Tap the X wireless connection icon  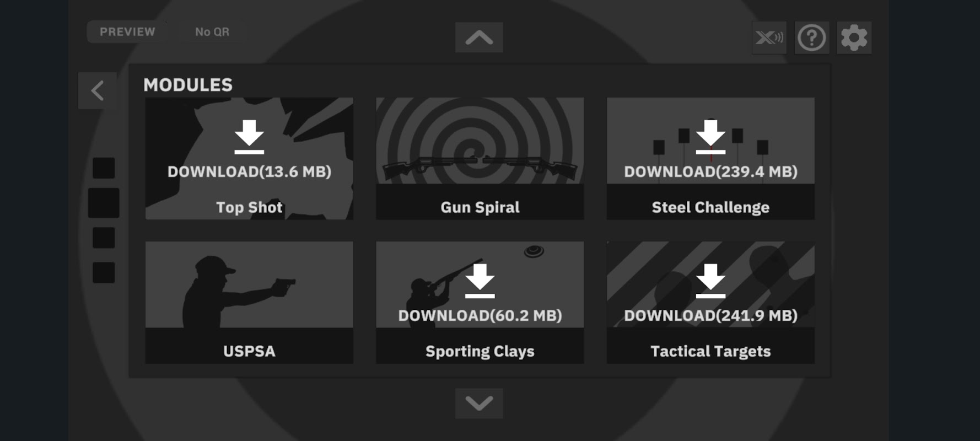769,38
